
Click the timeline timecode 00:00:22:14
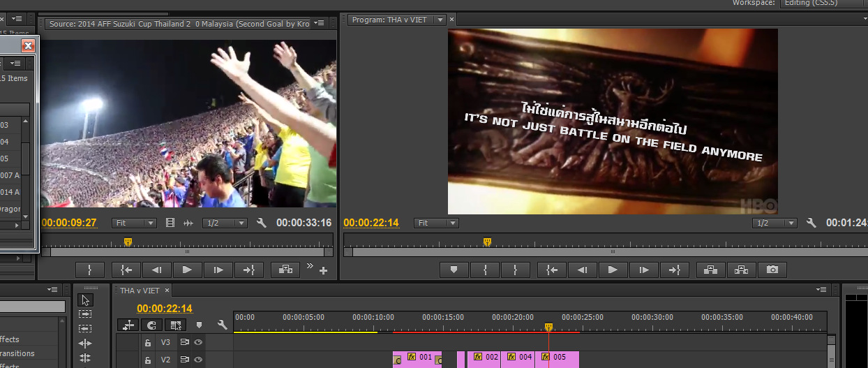165,309
